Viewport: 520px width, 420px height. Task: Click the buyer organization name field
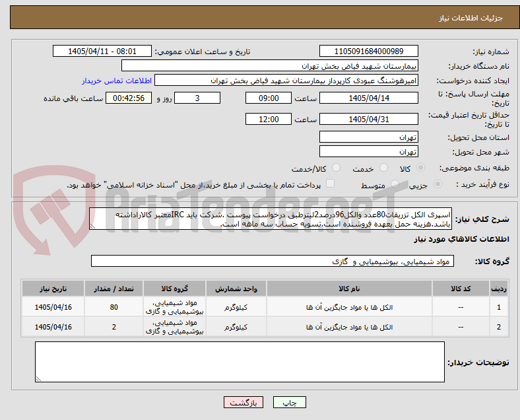pyautogui.click(x=270, y=65)
